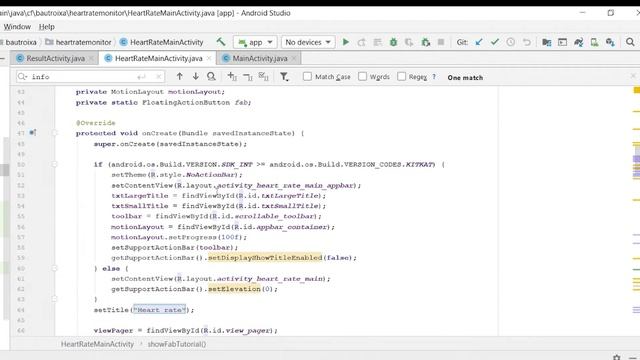This screenshot has height=360, width=640.
Task: Unselect occurrence icon in find bar
Action: point(248,77)
